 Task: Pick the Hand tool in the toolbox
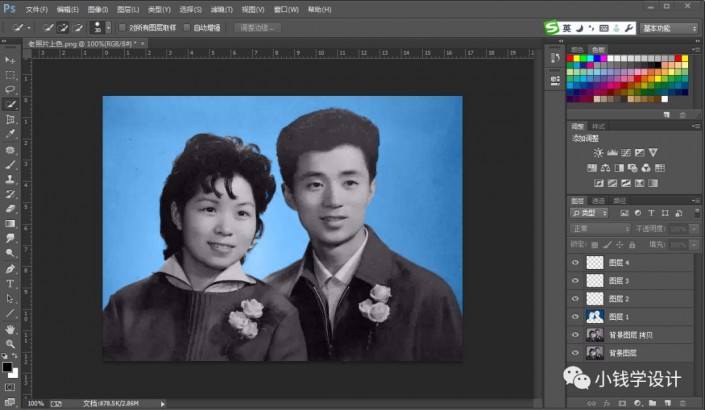click(10, 328)
